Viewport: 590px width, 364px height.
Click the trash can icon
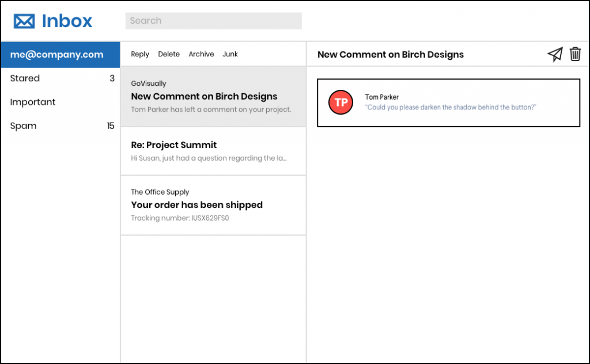tap(575, 54)
